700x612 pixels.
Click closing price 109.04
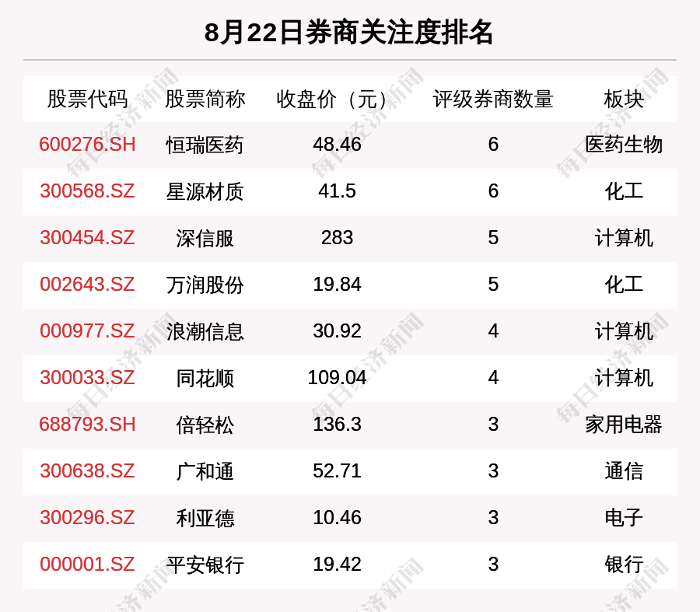pos(337,378)
